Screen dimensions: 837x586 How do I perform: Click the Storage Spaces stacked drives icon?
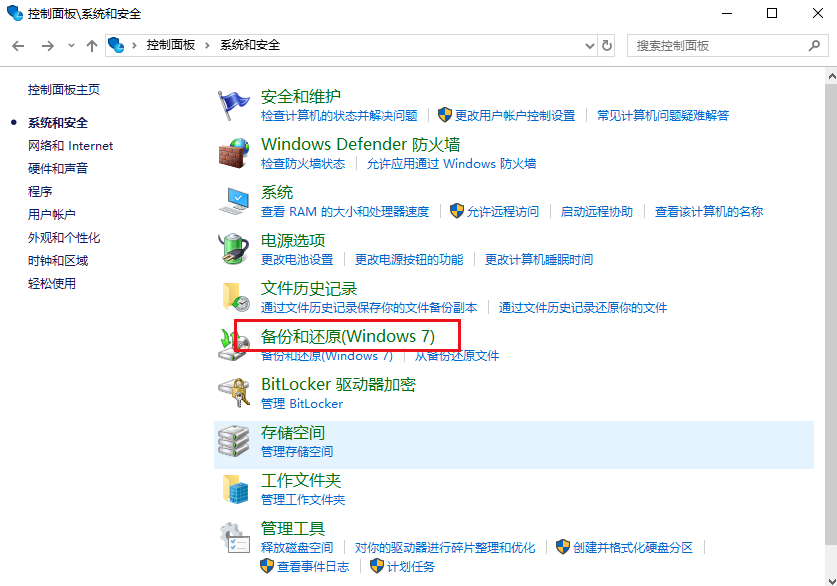coord(233,441)
